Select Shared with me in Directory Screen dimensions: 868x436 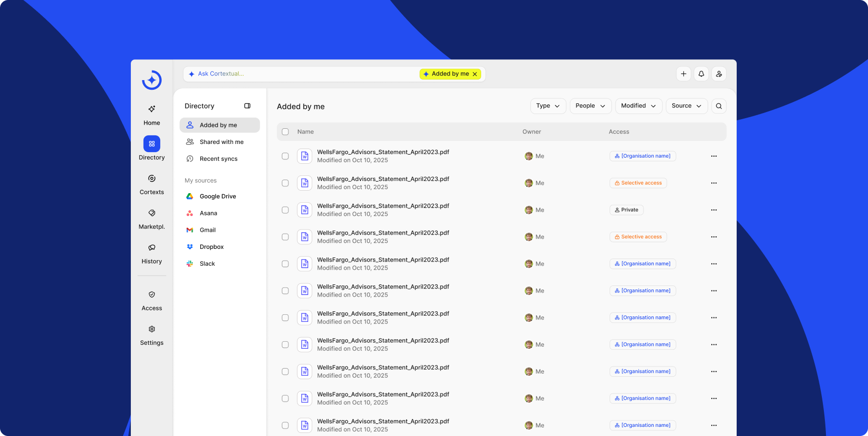pos(221,142)
